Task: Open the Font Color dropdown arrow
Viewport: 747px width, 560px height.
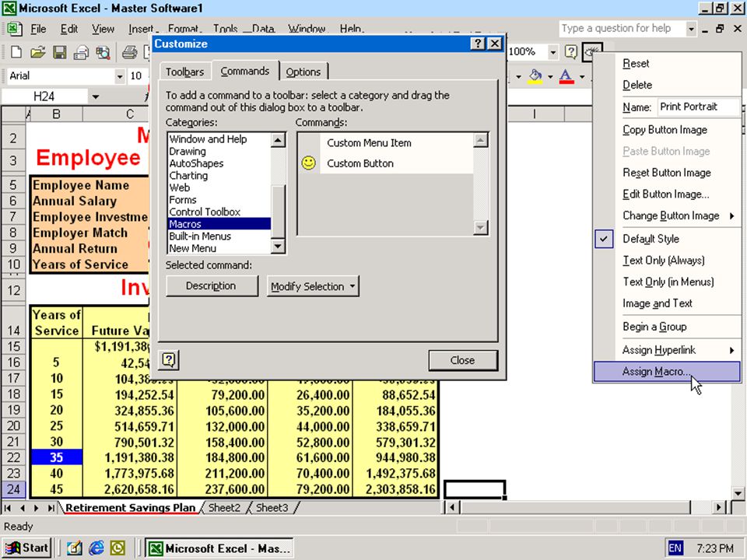Action: 582,76
